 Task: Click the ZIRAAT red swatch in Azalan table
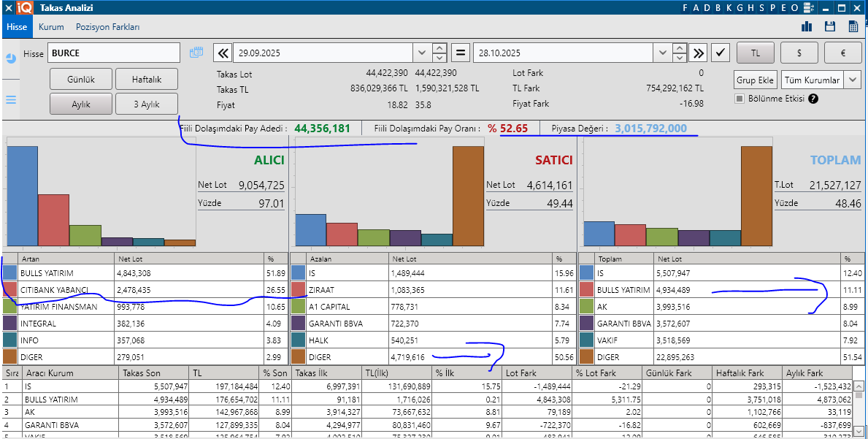(299, 289)
